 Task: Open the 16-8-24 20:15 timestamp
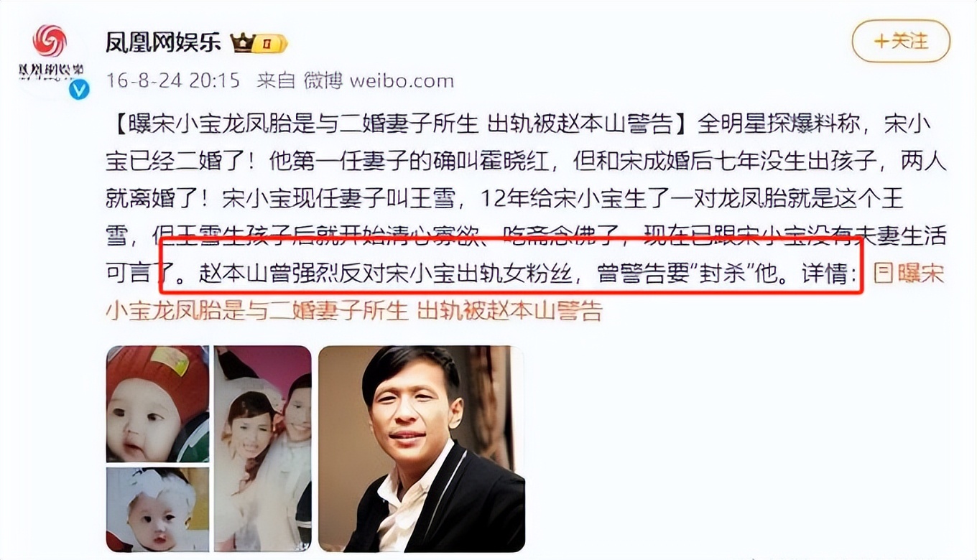click(172, 80)
